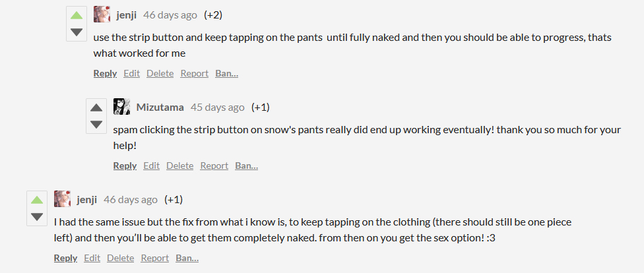Open Ban options on jenji's bottom comment
The width and height of the screenshot is (644, 273).
click(187, 258)
